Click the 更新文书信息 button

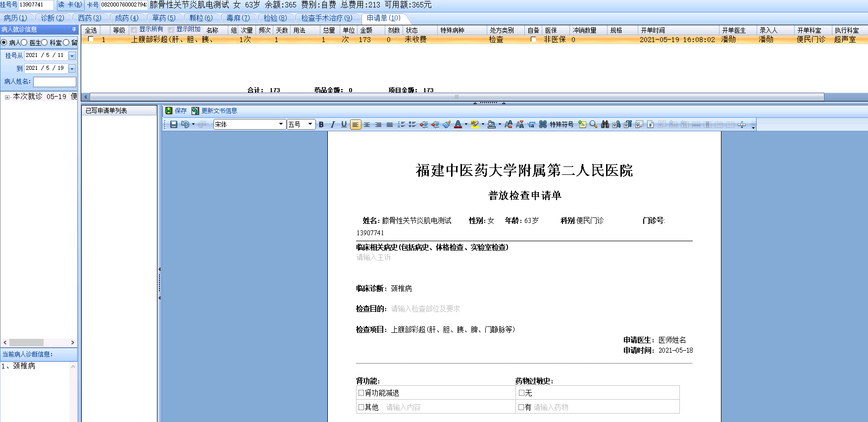click(x=214, y=111)
